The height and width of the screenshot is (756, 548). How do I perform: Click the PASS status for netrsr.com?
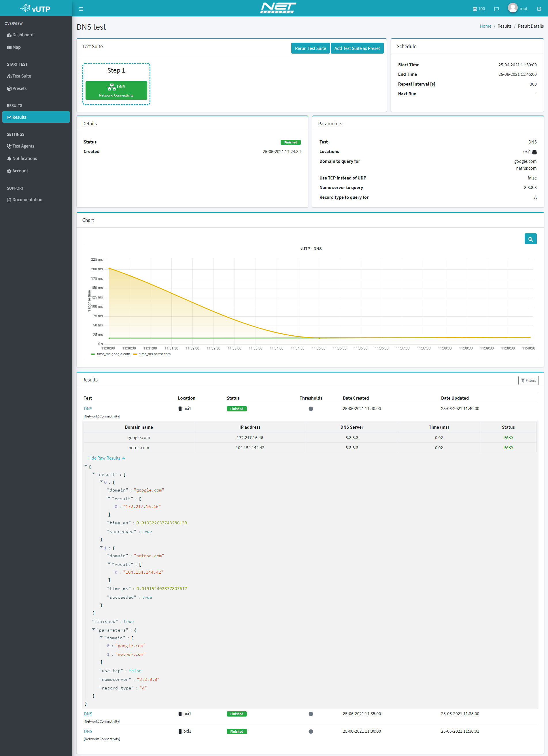point(508,448)
